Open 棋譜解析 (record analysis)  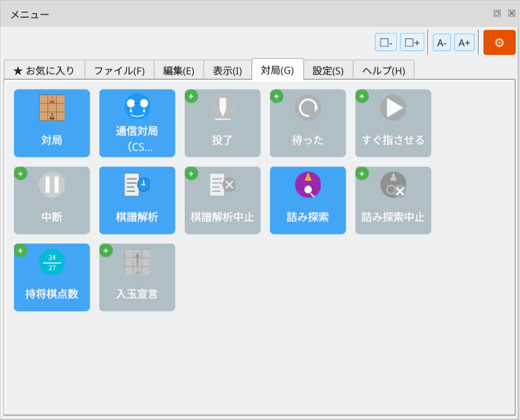137,201
